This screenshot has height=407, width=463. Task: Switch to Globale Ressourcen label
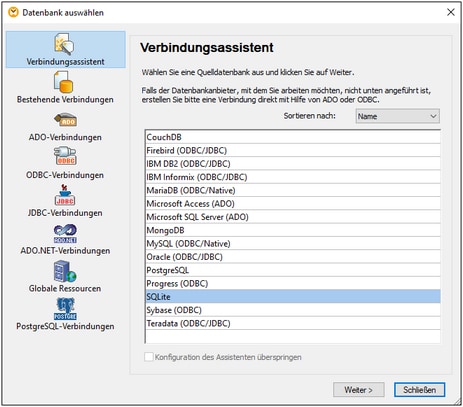[x=65, y=288]
